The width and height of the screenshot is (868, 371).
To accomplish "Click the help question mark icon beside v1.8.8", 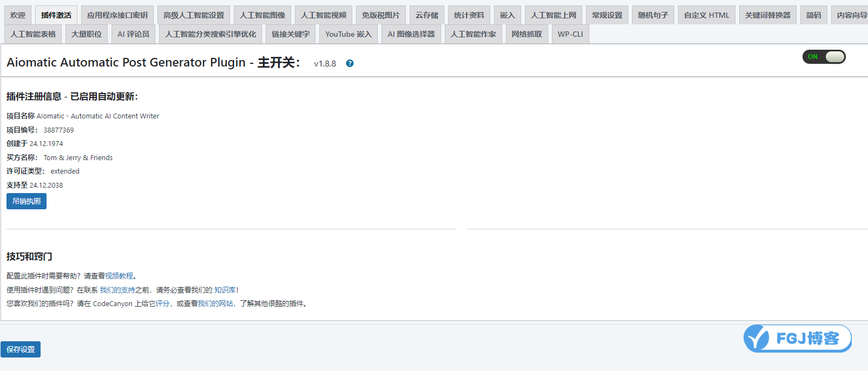I will (x=350, y=63).
